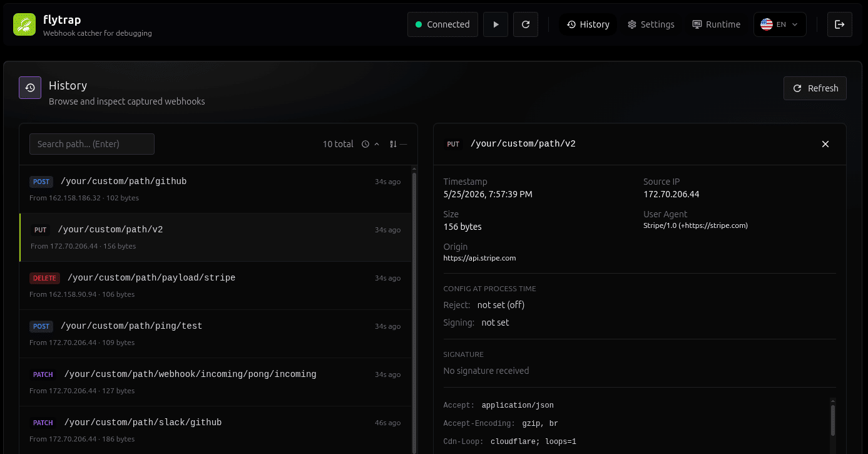868x454 pixels.
Task: Click 'From 162.158.186.32 · 102 bytes' text
Action: coord(84,198)
